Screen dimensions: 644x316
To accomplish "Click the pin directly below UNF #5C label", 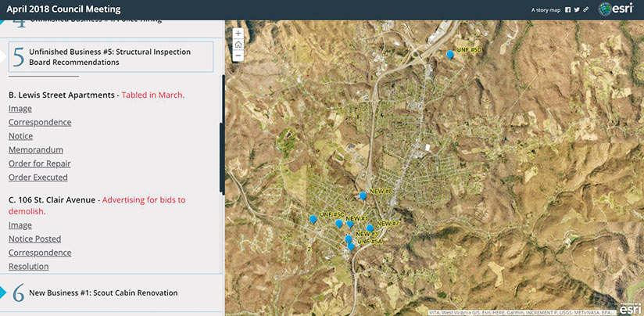I will [339, 224].
